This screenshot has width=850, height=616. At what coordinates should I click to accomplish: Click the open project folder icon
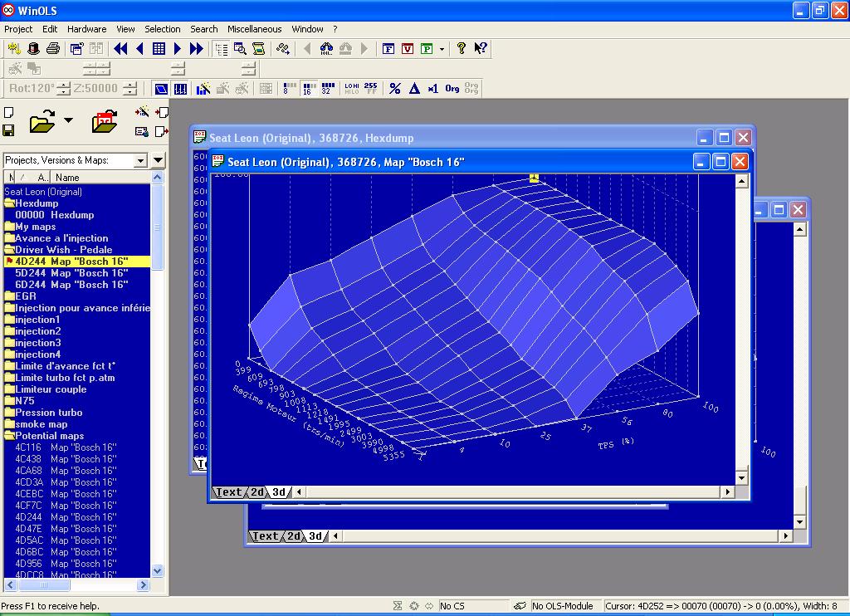pyautogui.click(x=42, y=121)
